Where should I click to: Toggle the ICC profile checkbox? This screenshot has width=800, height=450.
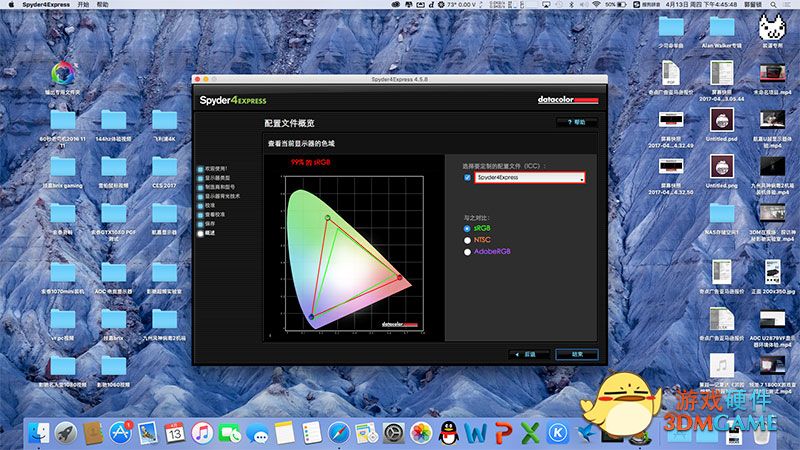tap(467, 177)
